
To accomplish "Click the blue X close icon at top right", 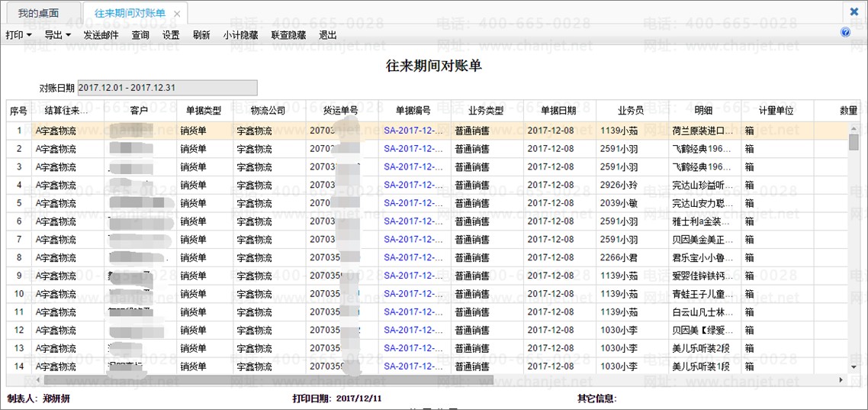I will click(x=854, y=11).
